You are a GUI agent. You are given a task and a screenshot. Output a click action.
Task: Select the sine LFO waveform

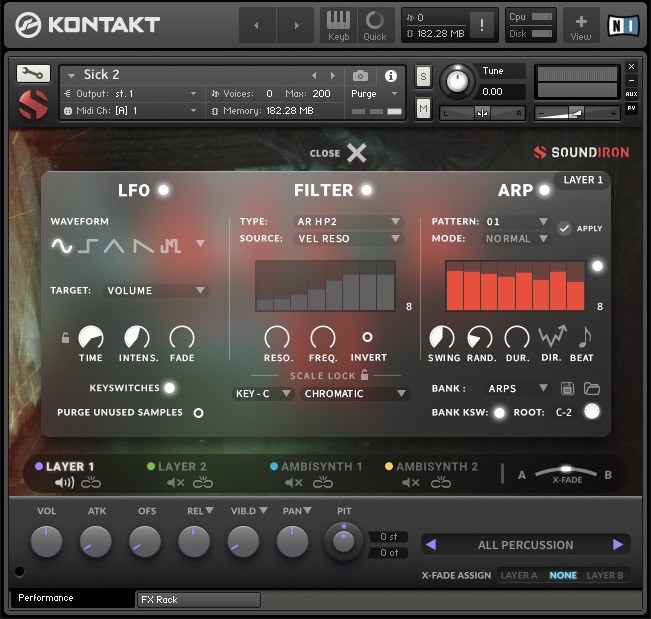(62, 245)
